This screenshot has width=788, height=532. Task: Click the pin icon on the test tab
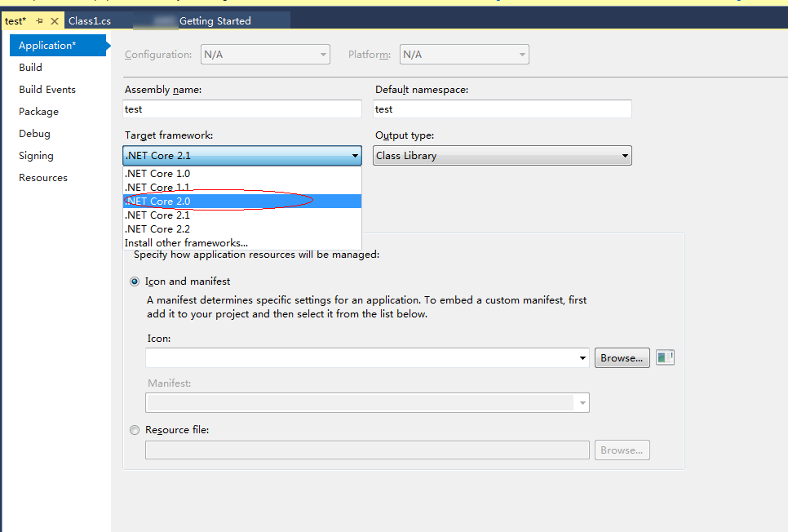point(39,21)
